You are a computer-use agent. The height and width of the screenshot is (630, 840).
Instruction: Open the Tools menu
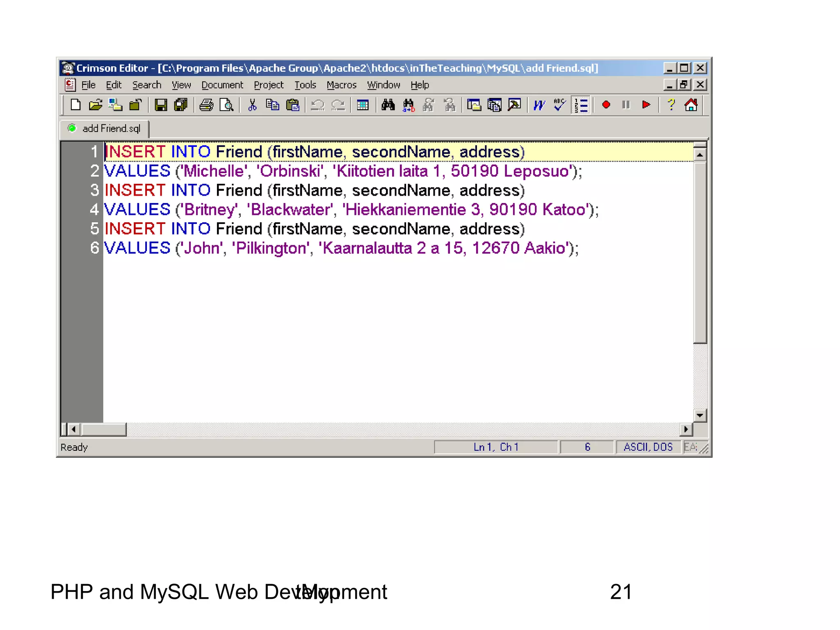coord(305,85)
